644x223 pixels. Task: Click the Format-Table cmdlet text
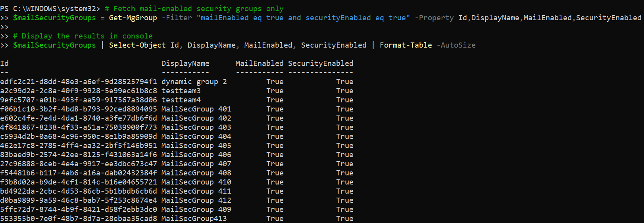point(406,45)
